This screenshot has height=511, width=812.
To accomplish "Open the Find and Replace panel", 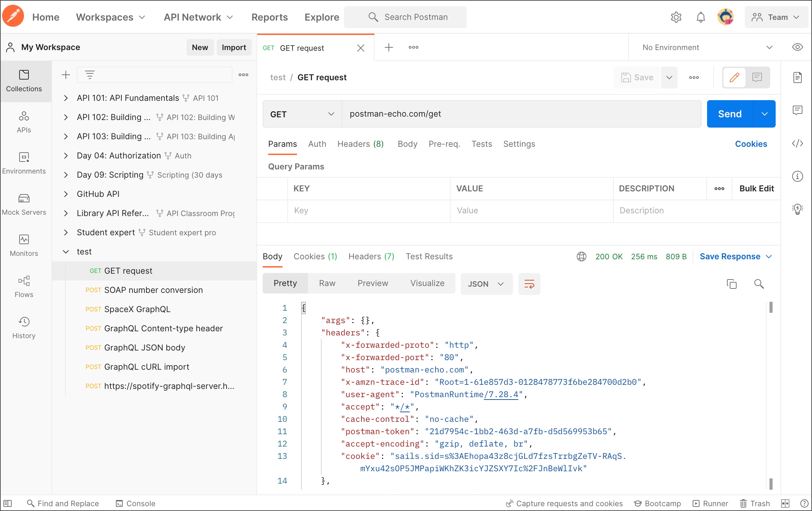I will pos(63,503).
